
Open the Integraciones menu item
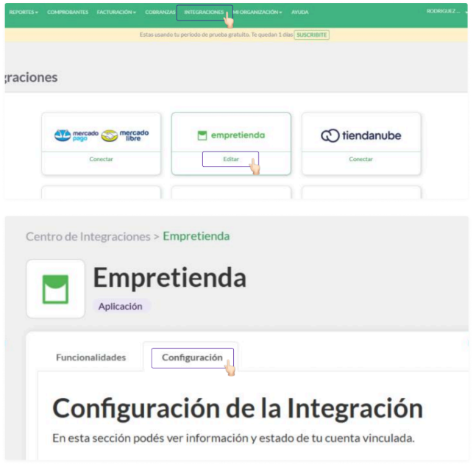coord(204,13)
